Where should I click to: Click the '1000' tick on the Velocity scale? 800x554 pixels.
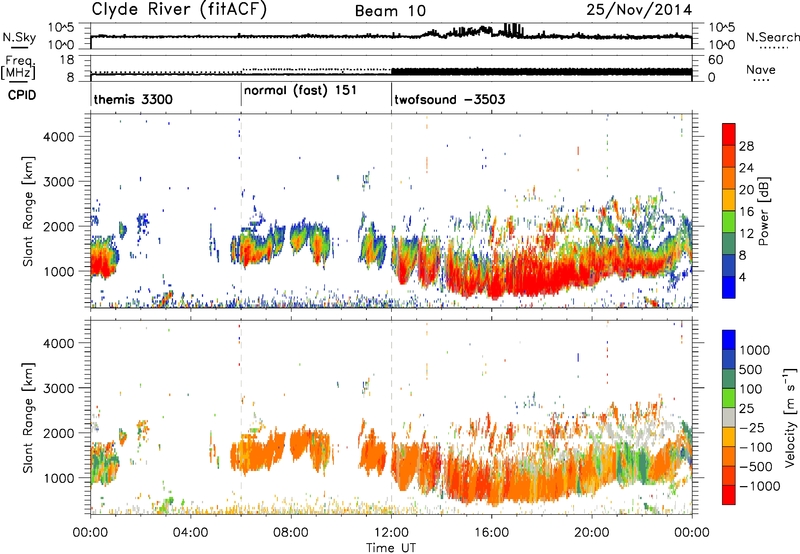pos(754,350)
